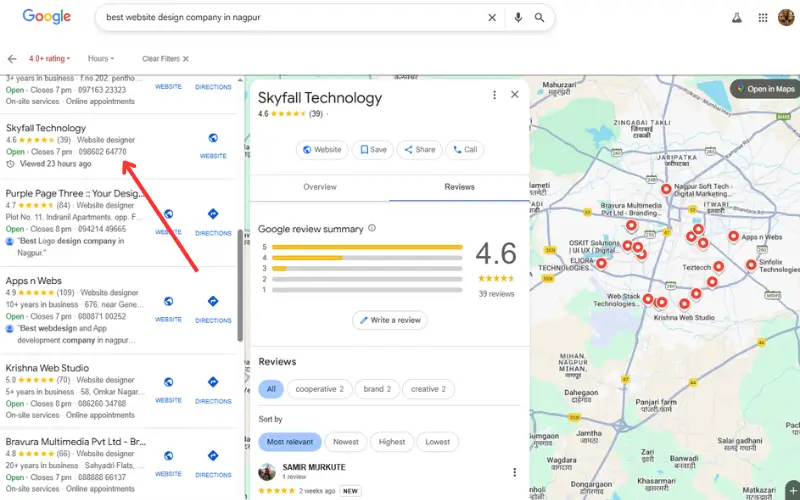Open Search Labs flask icon

(737, 17)
